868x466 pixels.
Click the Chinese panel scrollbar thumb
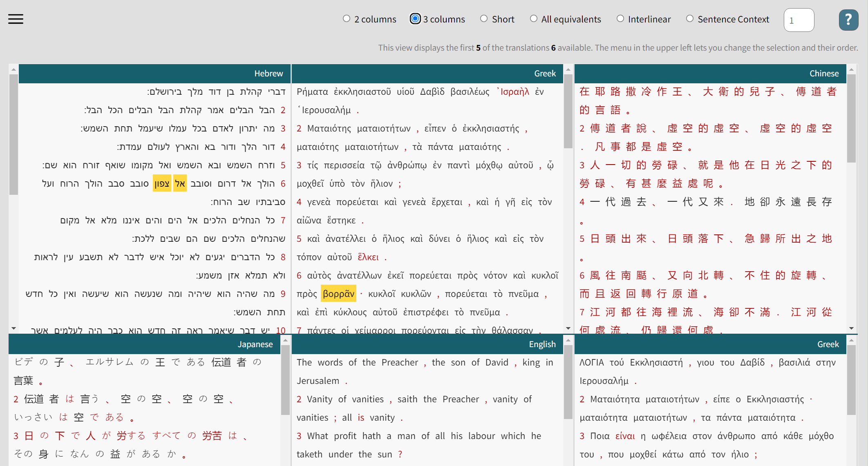[852, 118]
